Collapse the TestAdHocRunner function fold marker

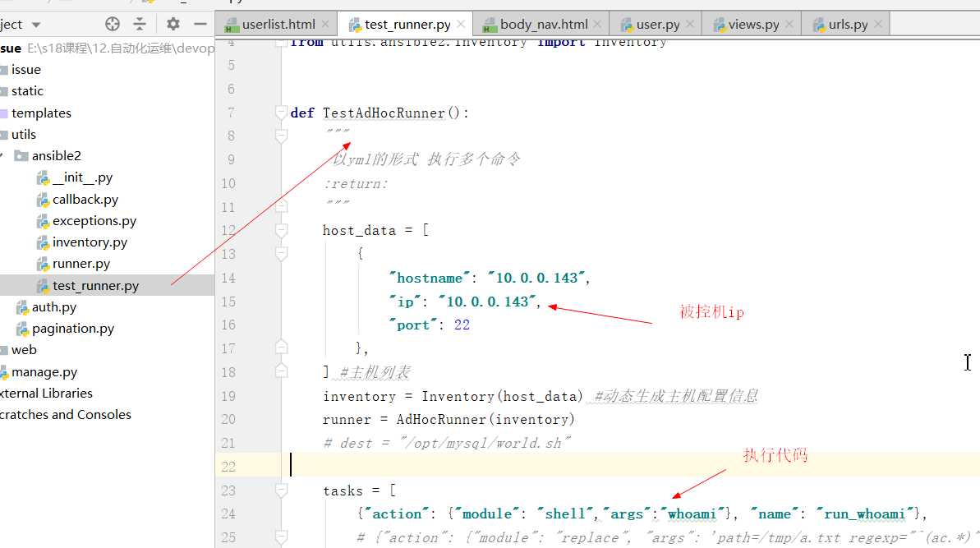281,113
